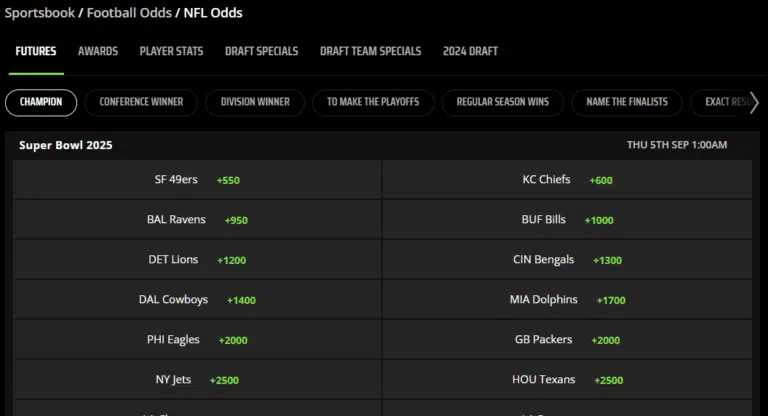
Task: Choose Name The Finalists filter
Action: (x=627, y=102)
